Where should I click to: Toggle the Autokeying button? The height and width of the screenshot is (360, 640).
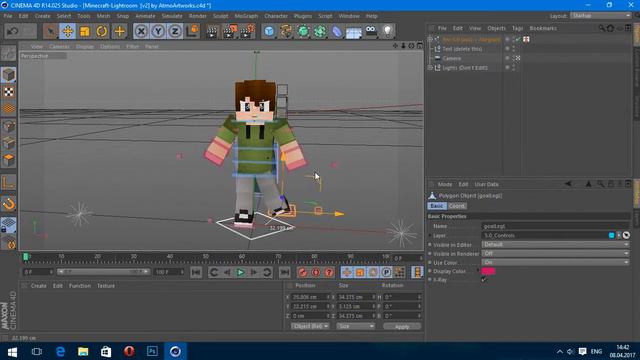316,272
